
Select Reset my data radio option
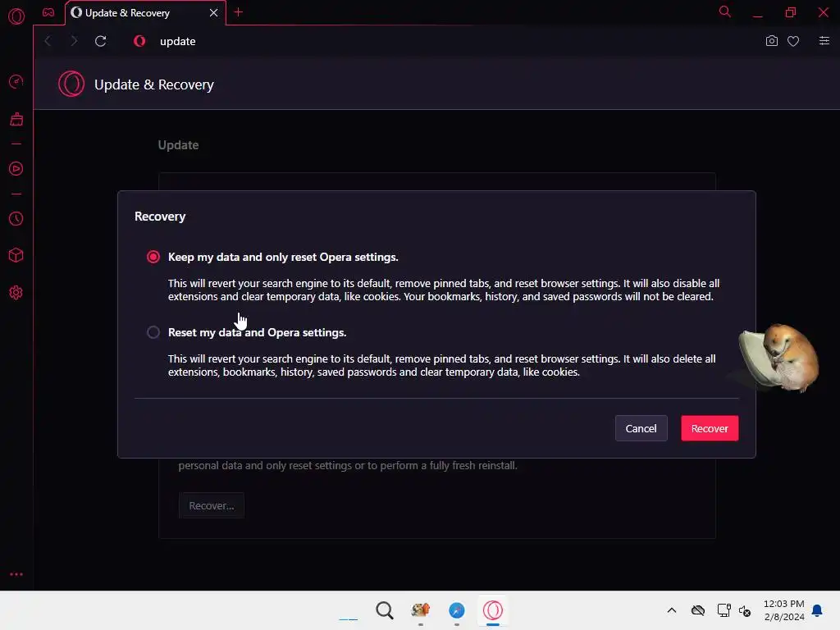point(153,333)
